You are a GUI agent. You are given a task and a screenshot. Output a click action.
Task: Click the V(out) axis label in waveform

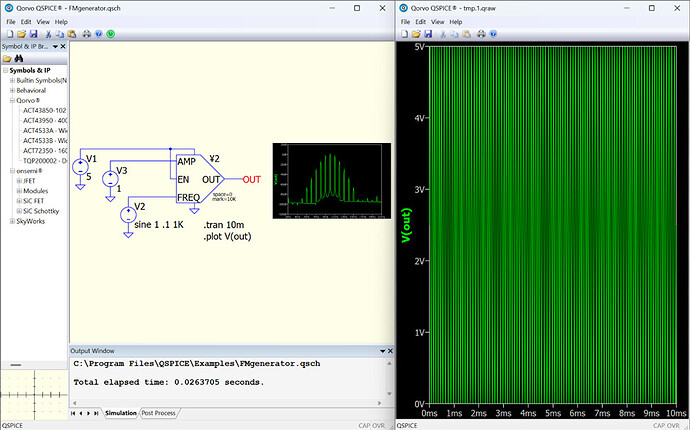(x=406, y=225)
